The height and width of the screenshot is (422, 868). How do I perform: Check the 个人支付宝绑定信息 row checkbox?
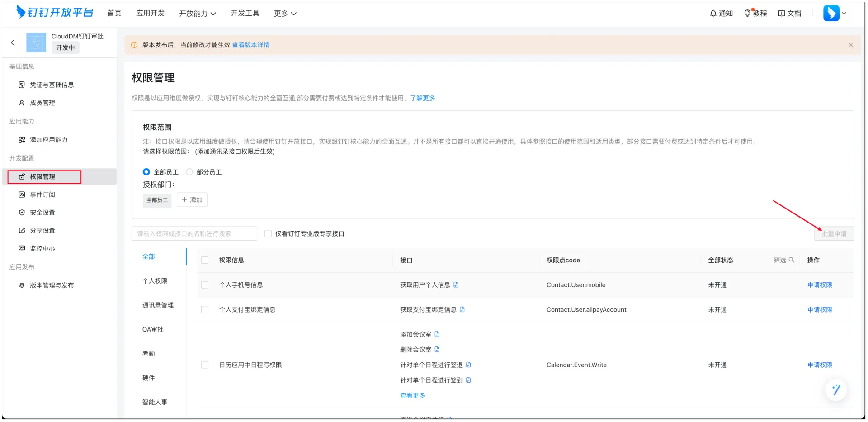[205, 310]
